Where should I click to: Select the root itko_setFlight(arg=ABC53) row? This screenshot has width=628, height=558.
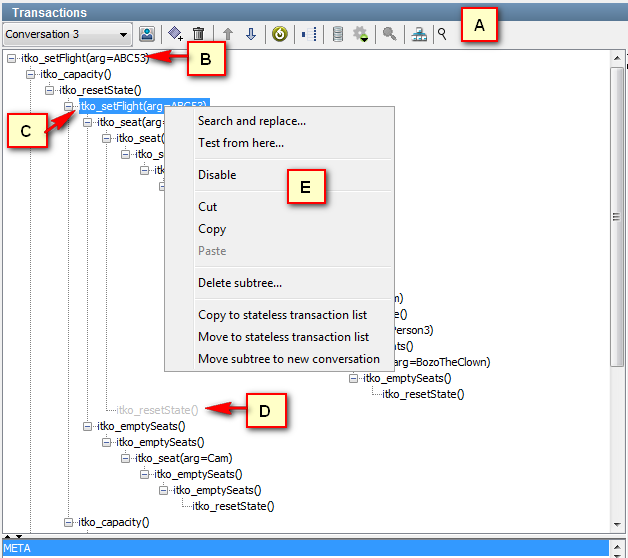85,58
